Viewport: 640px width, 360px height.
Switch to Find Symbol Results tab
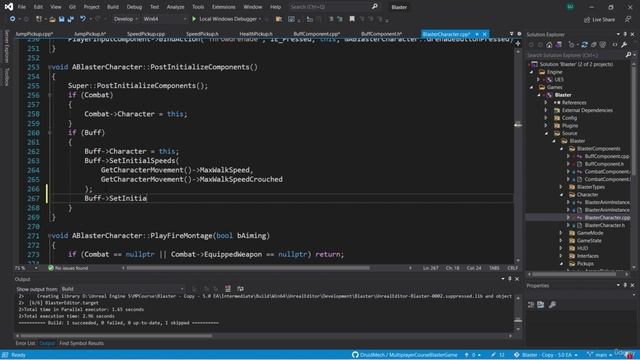(x=82, y=343)
